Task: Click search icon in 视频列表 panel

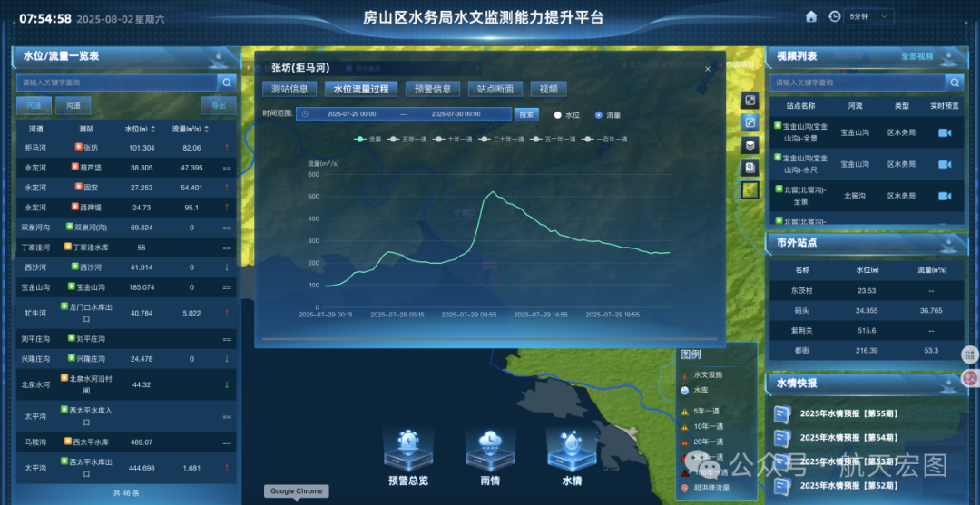Action: click(x=954, y=83)
